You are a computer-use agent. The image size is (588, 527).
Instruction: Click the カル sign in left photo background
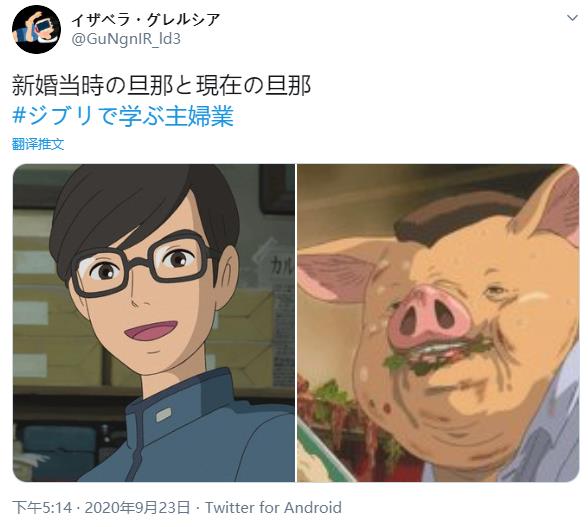[282, 267]
